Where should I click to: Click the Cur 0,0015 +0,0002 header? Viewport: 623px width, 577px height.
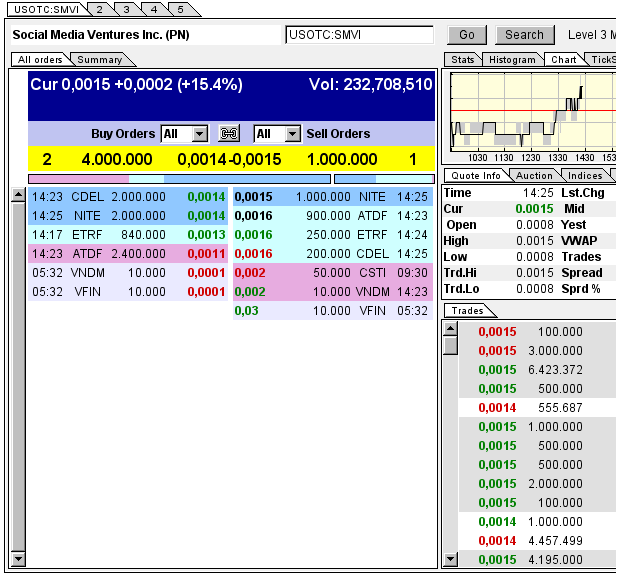(x=136, y=84)
